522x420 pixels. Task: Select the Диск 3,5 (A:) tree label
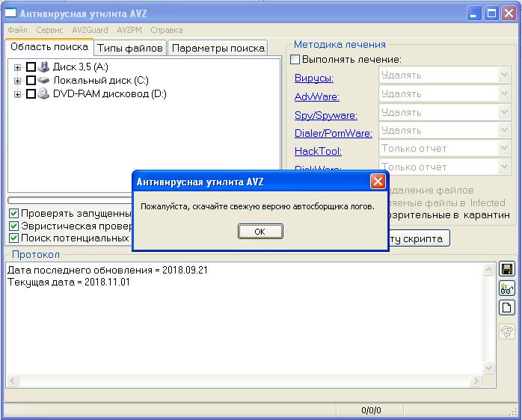81,67
